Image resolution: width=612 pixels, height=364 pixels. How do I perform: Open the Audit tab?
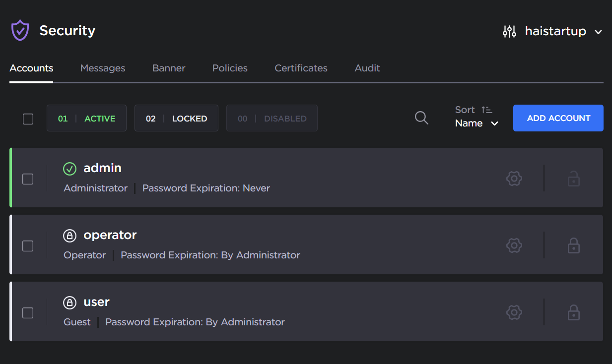point(367,68)
